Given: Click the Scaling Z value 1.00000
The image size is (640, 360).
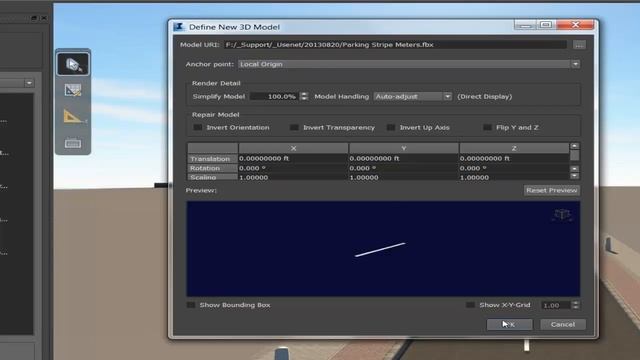Looking at the screenshot, I should point(514,177).
